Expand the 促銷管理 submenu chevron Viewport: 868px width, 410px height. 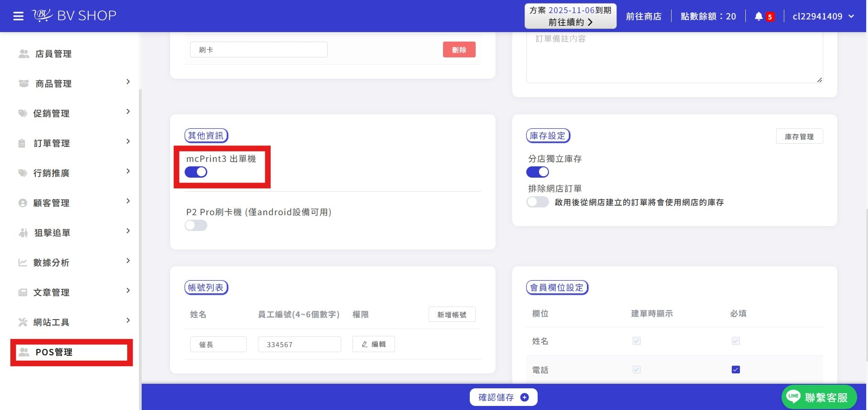(x=128, y=112)
